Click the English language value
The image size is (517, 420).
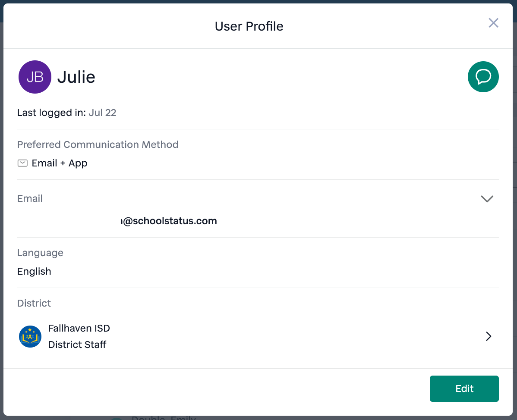34,271
